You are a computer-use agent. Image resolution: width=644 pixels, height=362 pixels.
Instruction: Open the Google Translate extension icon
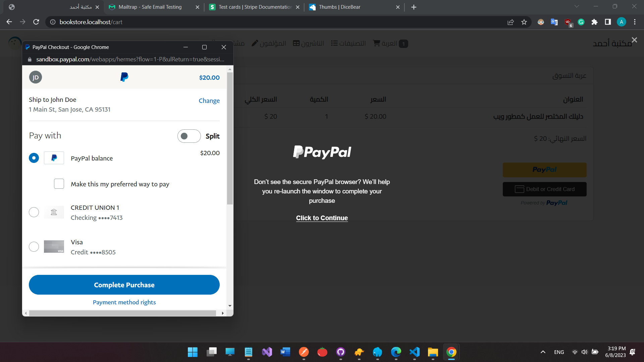pos(554,22)
